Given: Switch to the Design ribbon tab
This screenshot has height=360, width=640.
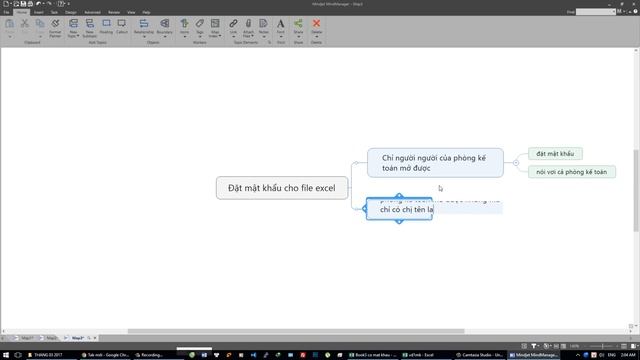Looking at the screenshot, I should point(71,12).
